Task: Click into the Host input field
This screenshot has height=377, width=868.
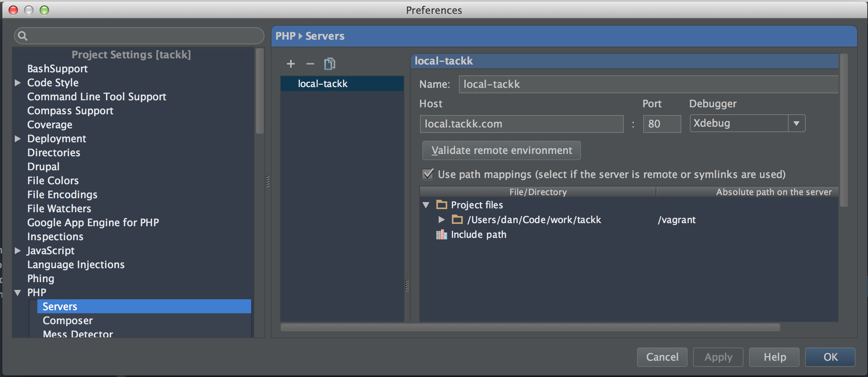Action: 521,124
